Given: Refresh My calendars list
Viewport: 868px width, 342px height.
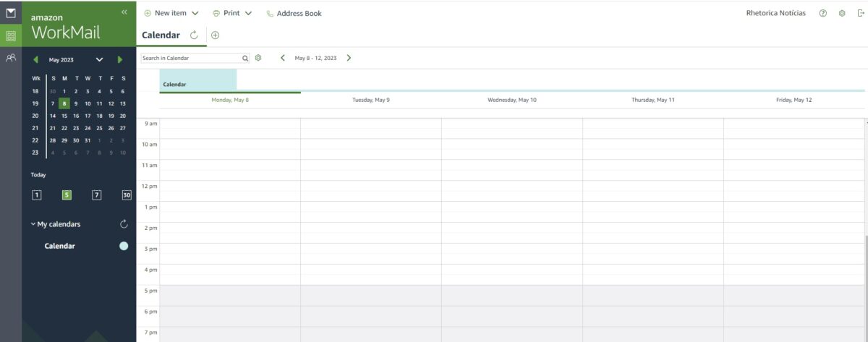Looking at the screenshot, I should point(124,224).
